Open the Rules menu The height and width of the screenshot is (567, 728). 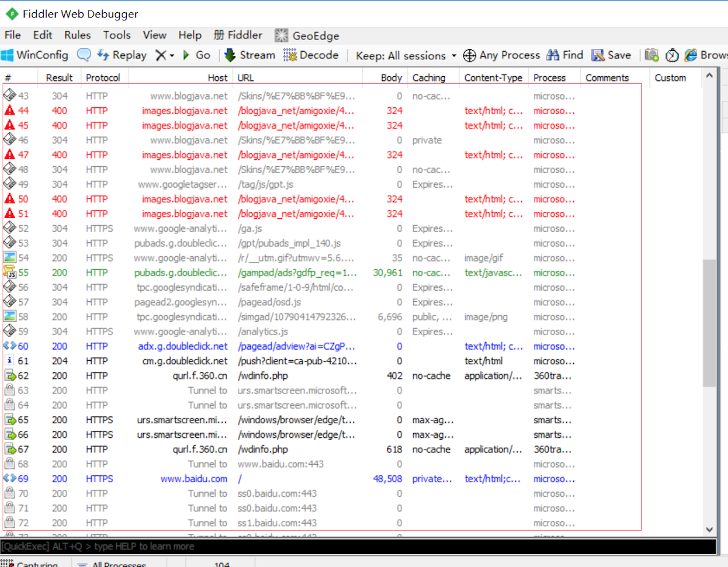(78, 35)
